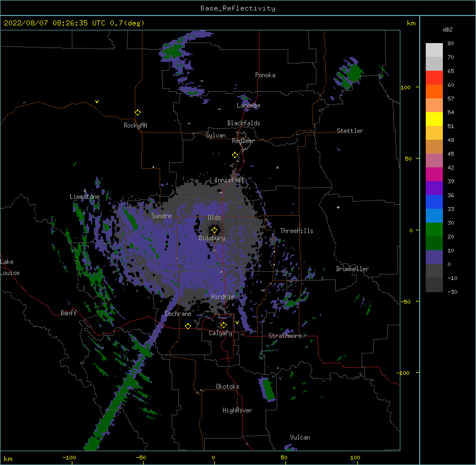
Task: Click the Drumheller city label
Action: pos(352,269)
